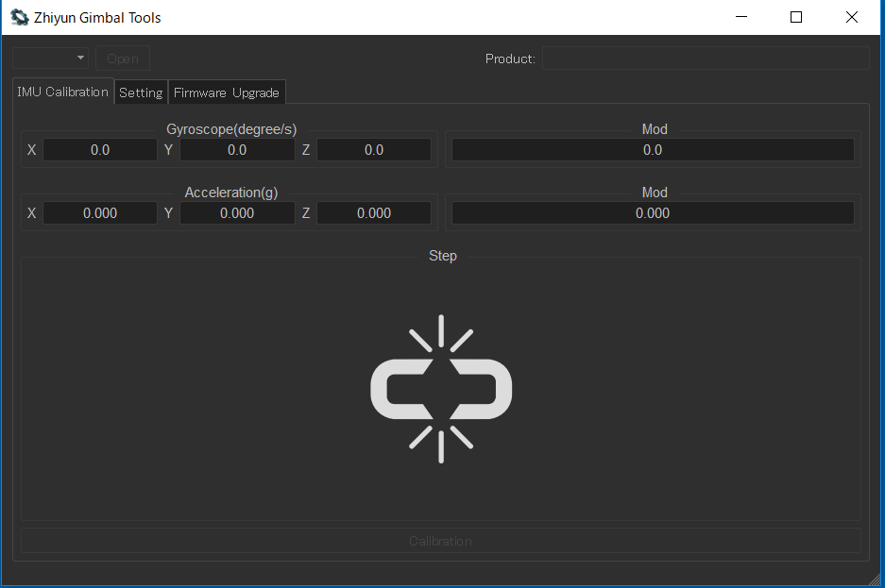Select the Acceleration Mod value field
This screenshot has height=588, width=885.
(x=653, y=213)
